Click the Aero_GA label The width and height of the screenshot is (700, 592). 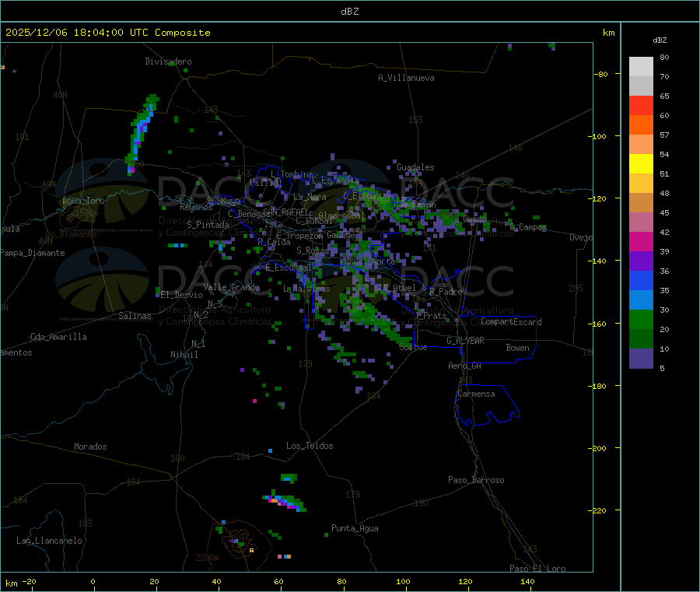464,366
